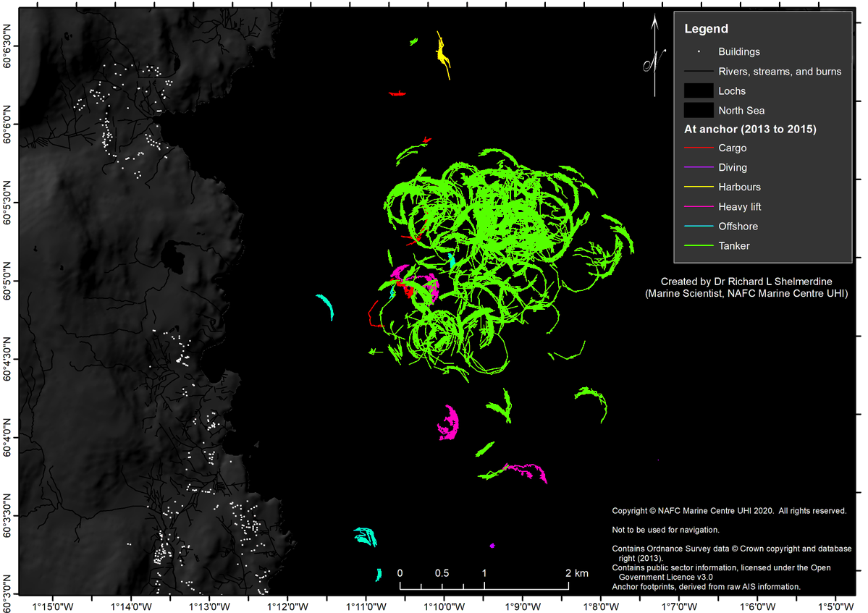
Task: Click the 1°10'0"W longitude axis label
Action: 443,604
